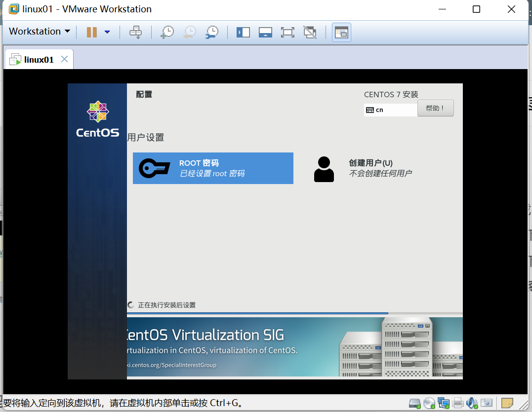
Task: Expand the power options dropdown arrow
Action: [107, 32]
